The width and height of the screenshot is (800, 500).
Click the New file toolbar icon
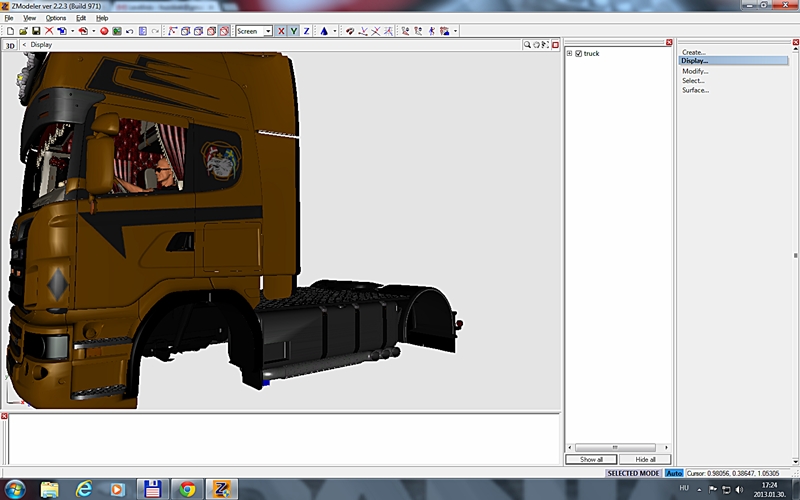point(9,31)
